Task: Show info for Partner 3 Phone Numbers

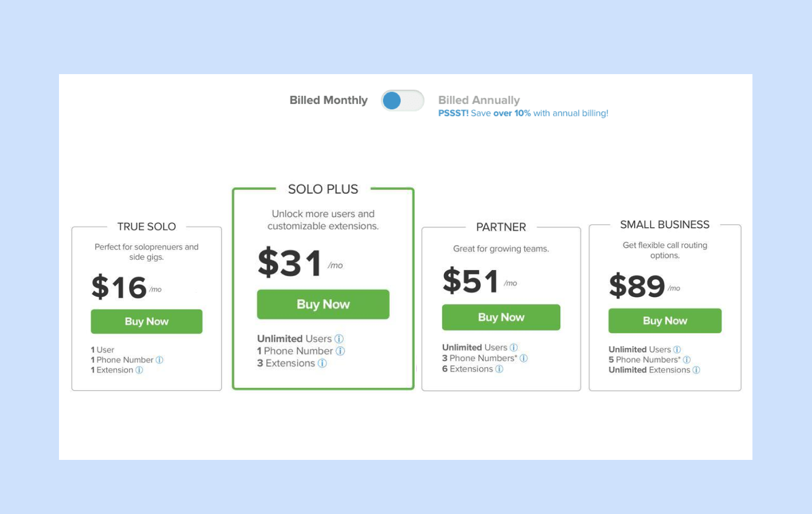Action: pyautogui.click(x=523, y=358)
